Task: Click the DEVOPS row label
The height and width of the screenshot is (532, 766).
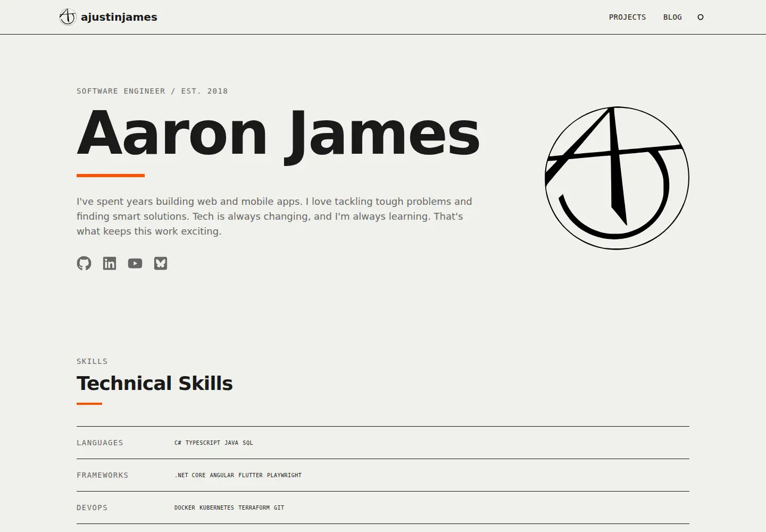Action: (x=92, y=508)
